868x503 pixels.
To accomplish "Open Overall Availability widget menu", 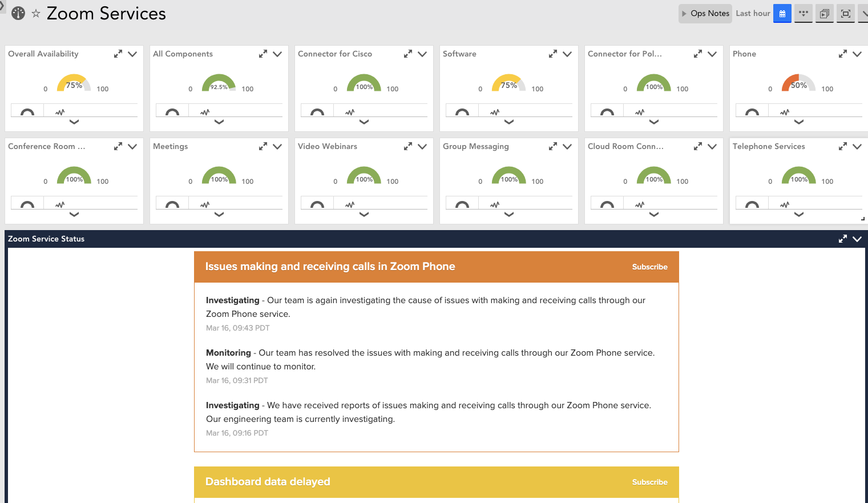I will (132, 54).
